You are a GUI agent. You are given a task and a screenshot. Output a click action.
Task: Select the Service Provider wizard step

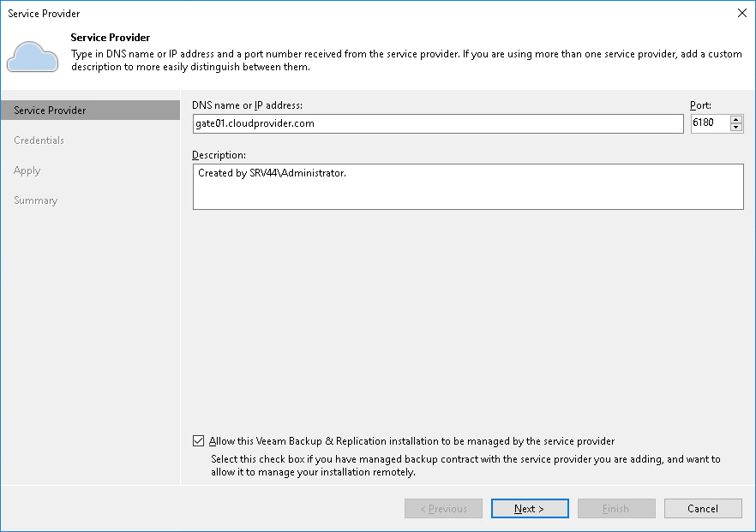50,111
